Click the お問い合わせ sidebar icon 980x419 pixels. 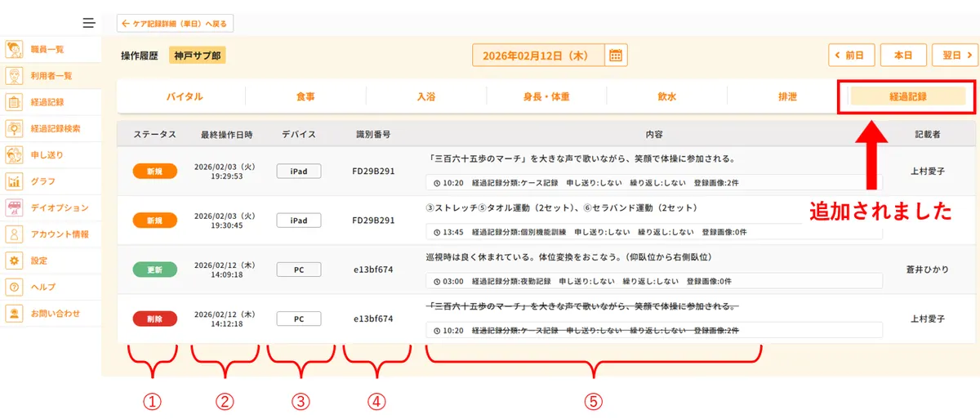(x=14, y=314)
